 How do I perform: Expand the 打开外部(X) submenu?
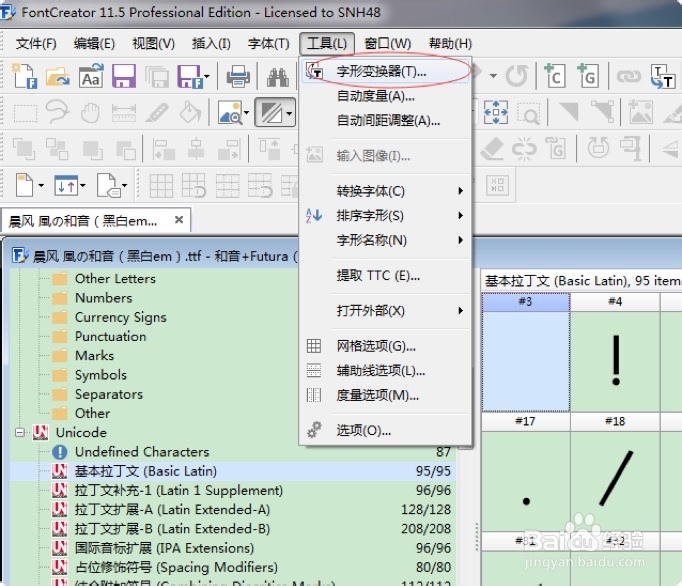[x=385, y=311]
